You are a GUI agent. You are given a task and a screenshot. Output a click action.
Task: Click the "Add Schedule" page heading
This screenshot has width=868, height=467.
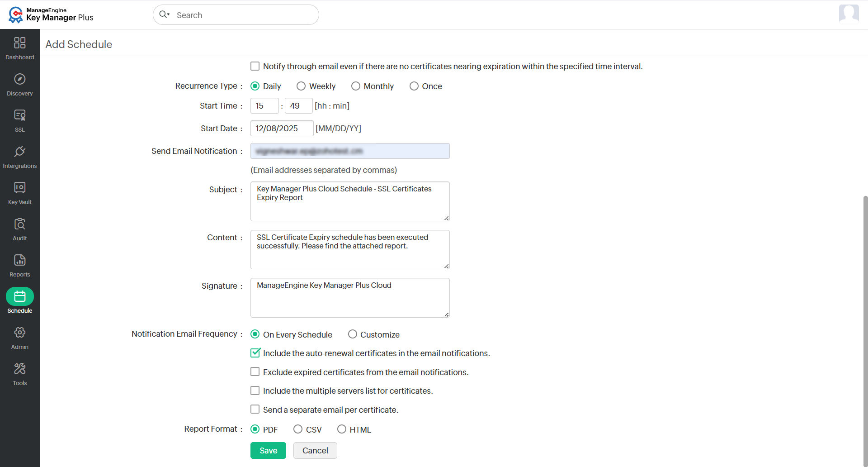coord(79,44)
